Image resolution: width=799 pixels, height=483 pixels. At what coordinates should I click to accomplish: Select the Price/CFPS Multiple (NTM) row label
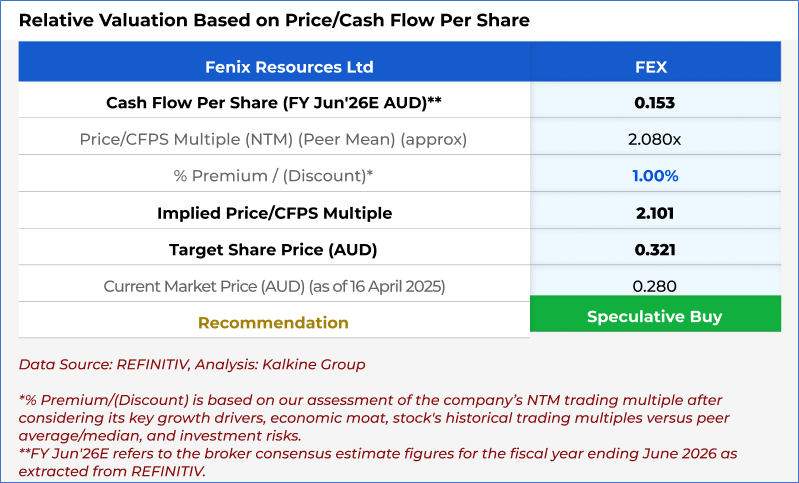coord(274,138)
